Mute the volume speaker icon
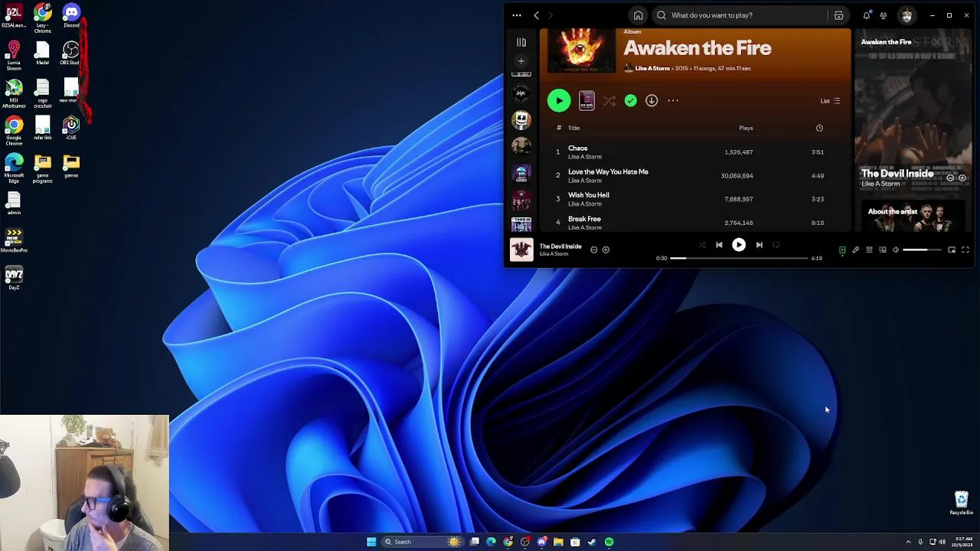 pyautogui.click(x=896, y=249)
